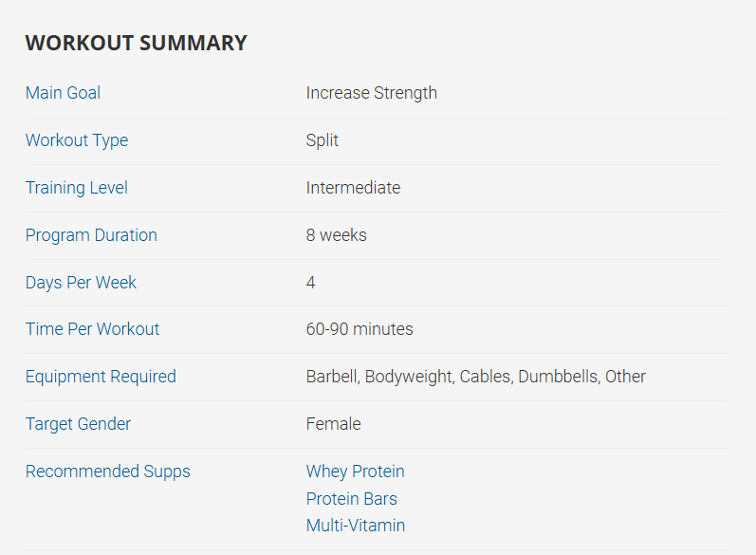Open the Whey Protein supplement link
The width and height of the screenshot is (756, 555).
355,472
